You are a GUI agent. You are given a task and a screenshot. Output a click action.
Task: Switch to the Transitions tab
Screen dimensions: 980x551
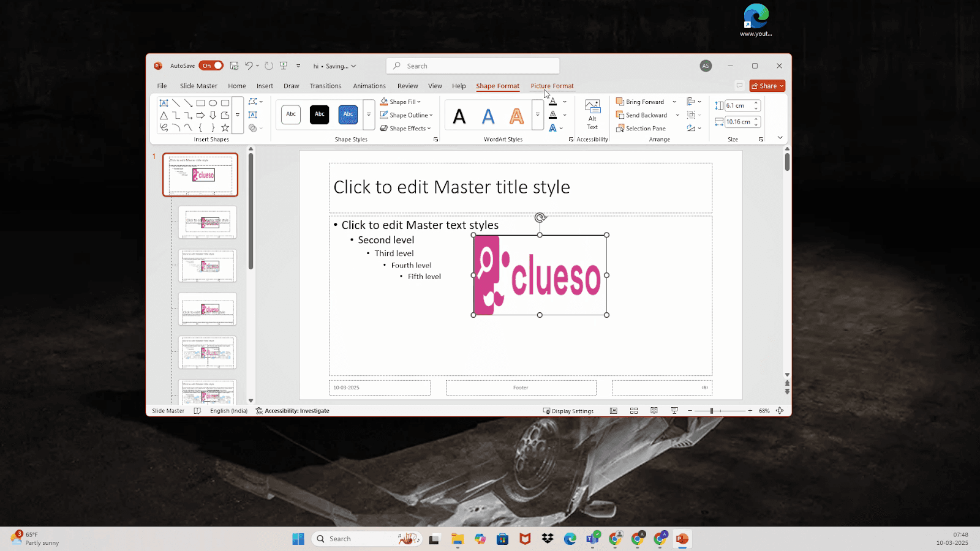point(325,86)
